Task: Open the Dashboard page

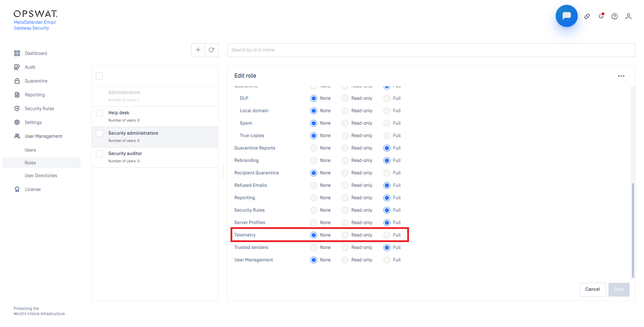Action: coord(36,53)
